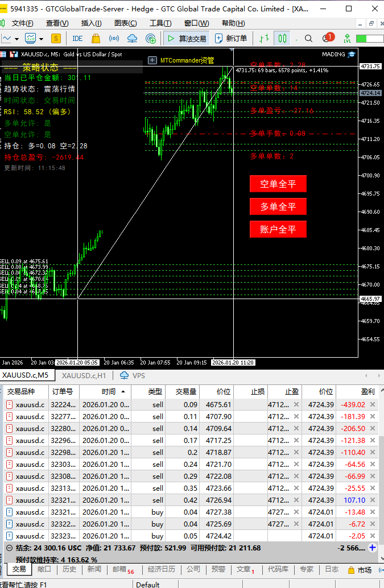384x588 pixels.
Task: Click the buy order icon of 4725.69 row
Action: [x=9, y=524]
